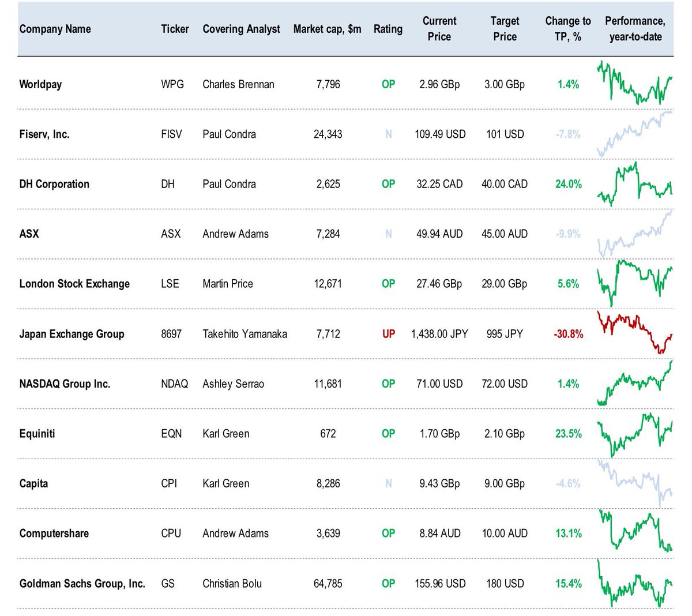The height and width of the screenshot is (616, 692).
Task: Sort by the Company Name column header
Action: point(55,29)
